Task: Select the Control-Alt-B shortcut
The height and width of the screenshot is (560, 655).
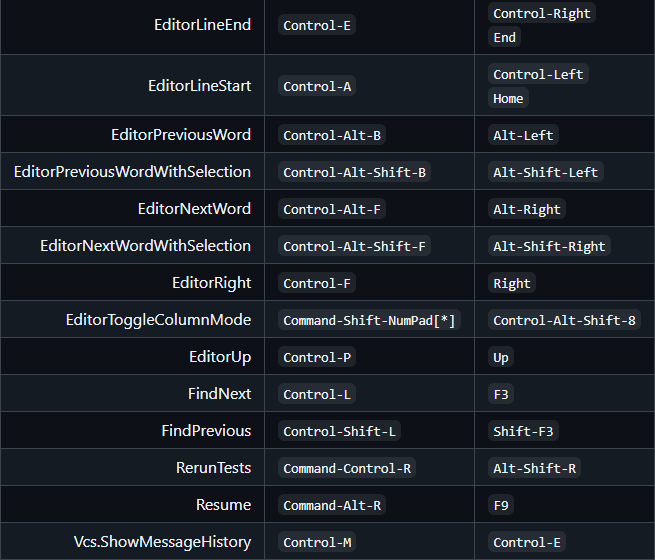Action: (x=332, y=135)
